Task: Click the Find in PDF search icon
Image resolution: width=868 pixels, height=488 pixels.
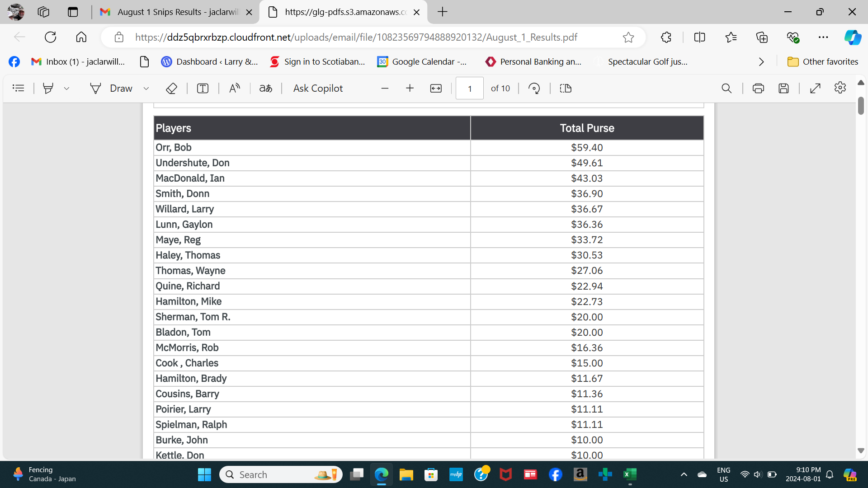Action: tap(726, 89)
